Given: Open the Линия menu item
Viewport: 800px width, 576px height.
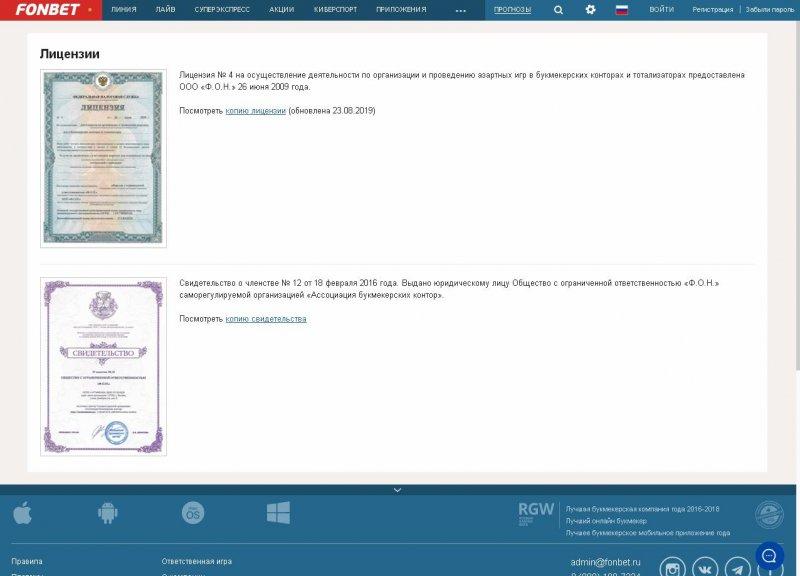Looking at the screenshot, I should (x=124, y=10).
